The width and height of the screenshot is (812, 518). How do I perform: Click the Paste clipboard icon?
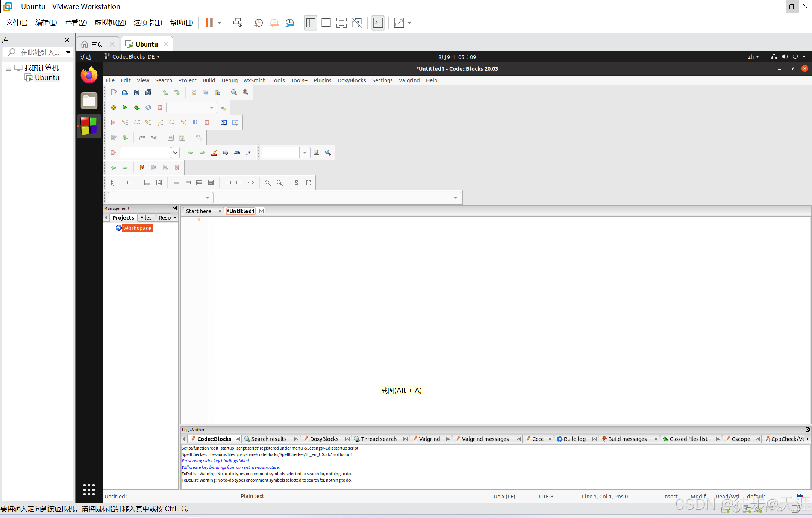pos(217,92)
